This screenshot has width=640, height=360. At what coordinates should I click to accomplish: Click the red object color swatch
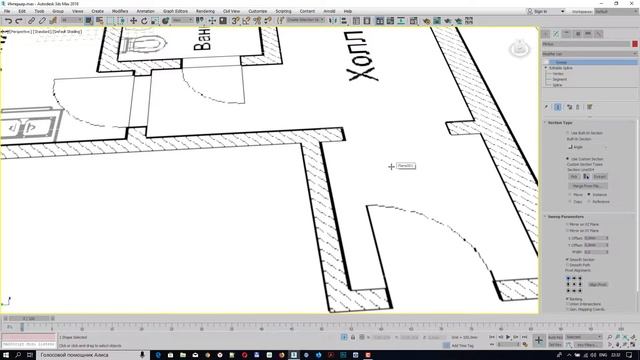635,44
